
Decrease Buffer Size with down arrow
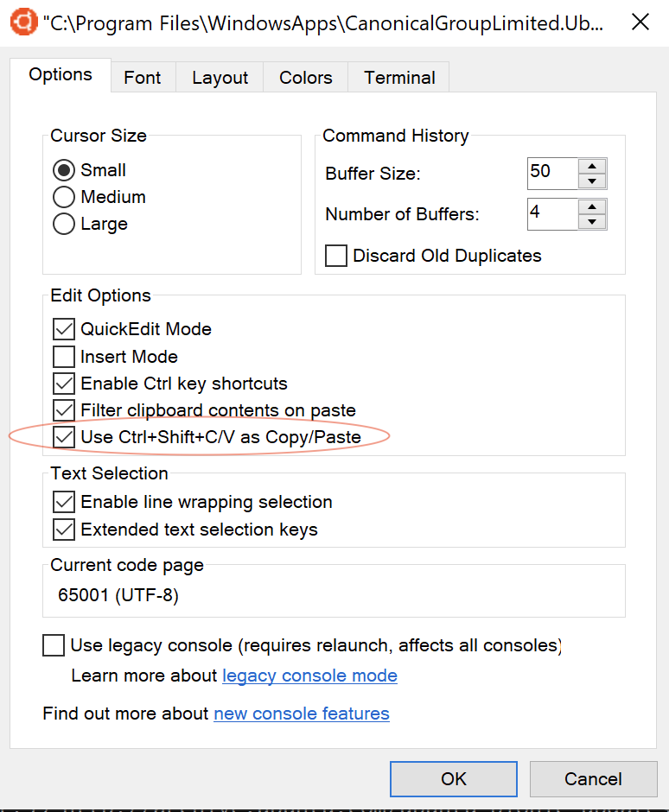(x=592, y=181)
